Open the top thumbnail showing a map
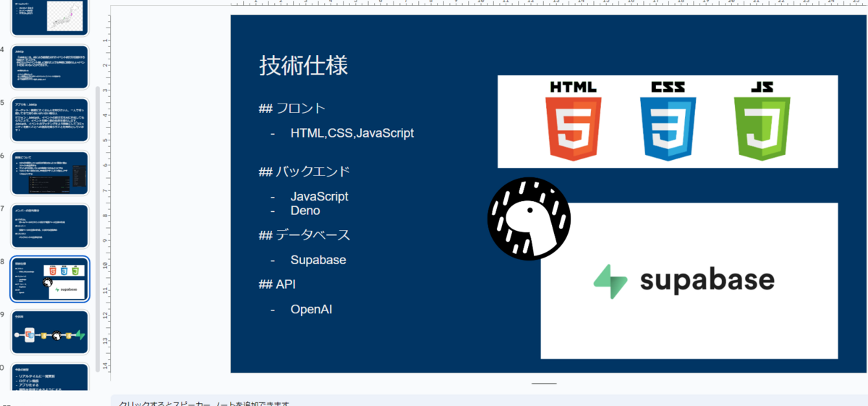 click(x=49, y=16)
